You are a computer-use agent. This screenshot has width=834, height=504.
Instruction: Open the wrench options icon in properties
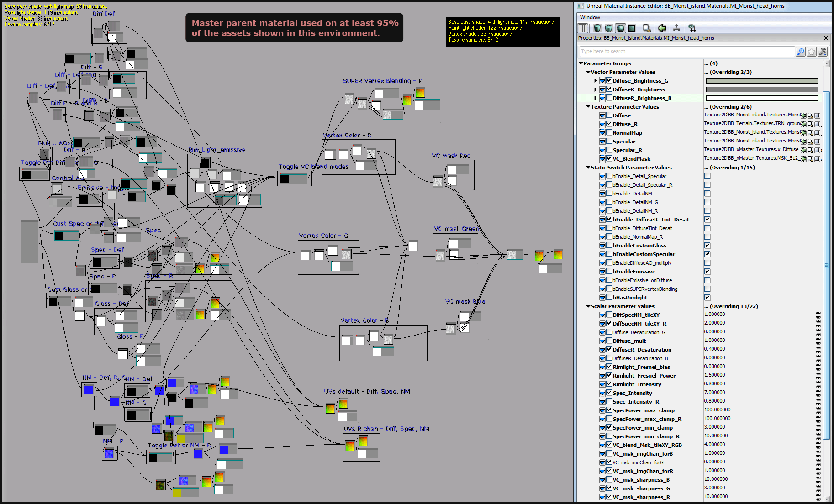point(823,52)
